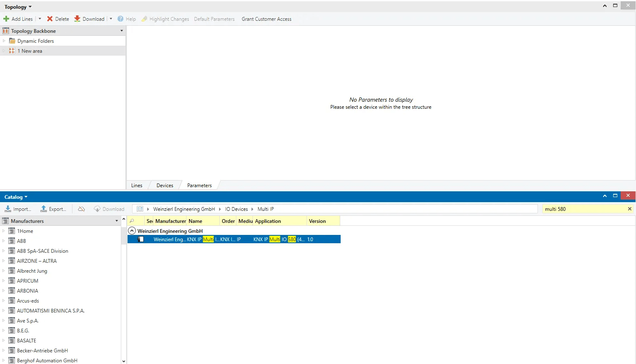Open the Topology Backbone dropdown arrow
Screen dimensions: 636x364
click(x=122, y=31)
